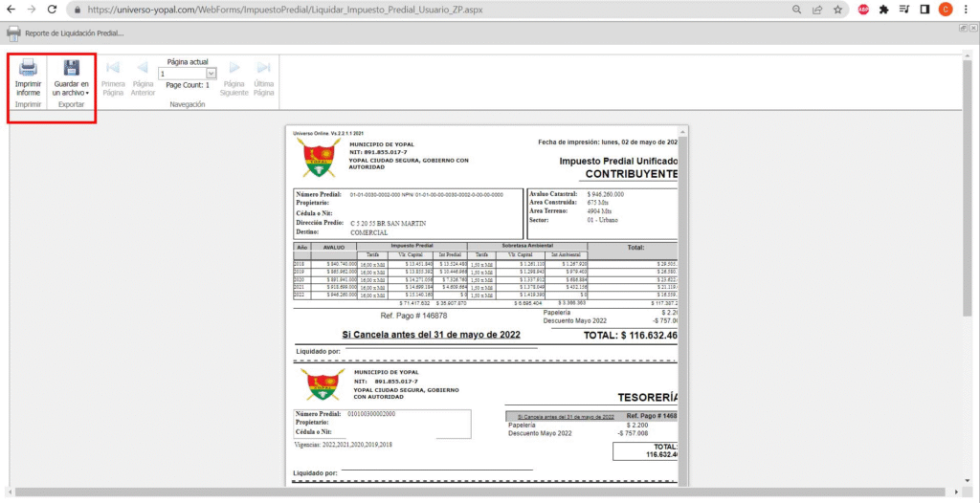Viewport: 980px width, 503px height.
Task: Print the report with Imprimir informe
Action: point(28,78)
